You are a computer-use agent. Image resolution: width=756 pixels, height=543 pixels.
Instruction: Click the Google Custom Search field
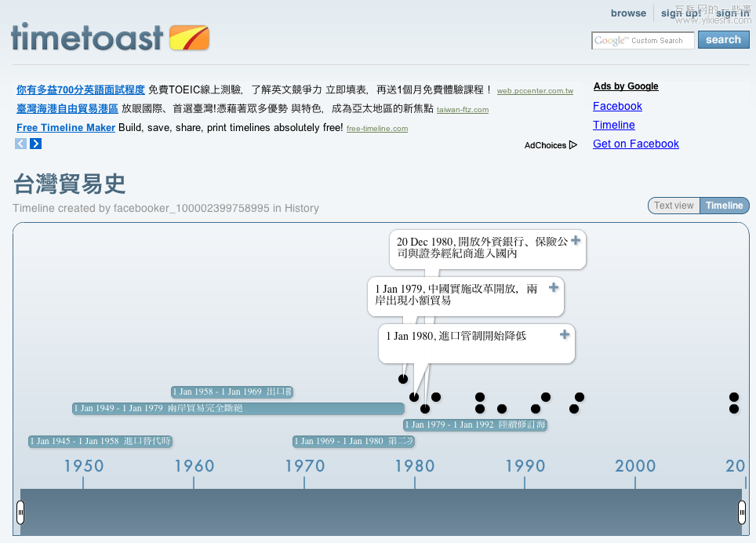[x=642, y=41]
